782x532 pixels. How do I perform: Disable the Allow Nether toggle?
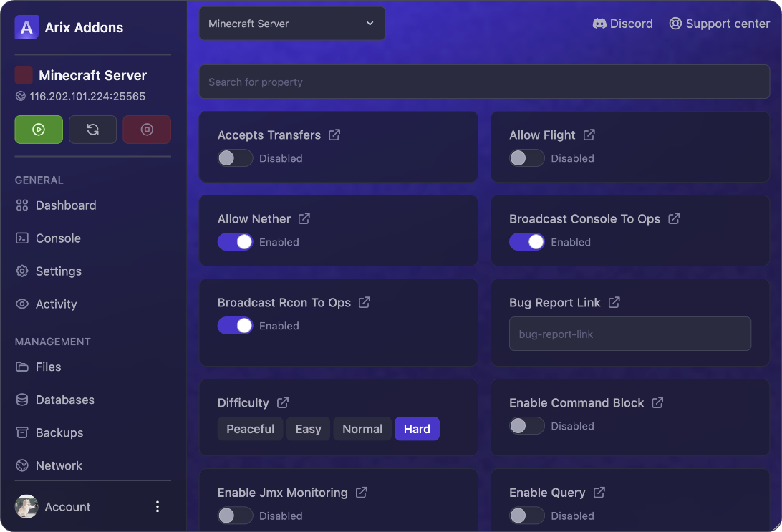tap(235, 242)
